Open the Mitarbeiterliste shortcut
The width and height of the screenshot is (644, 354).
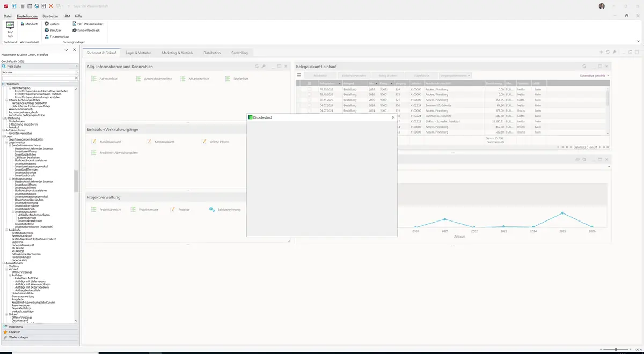click(195, 79)
